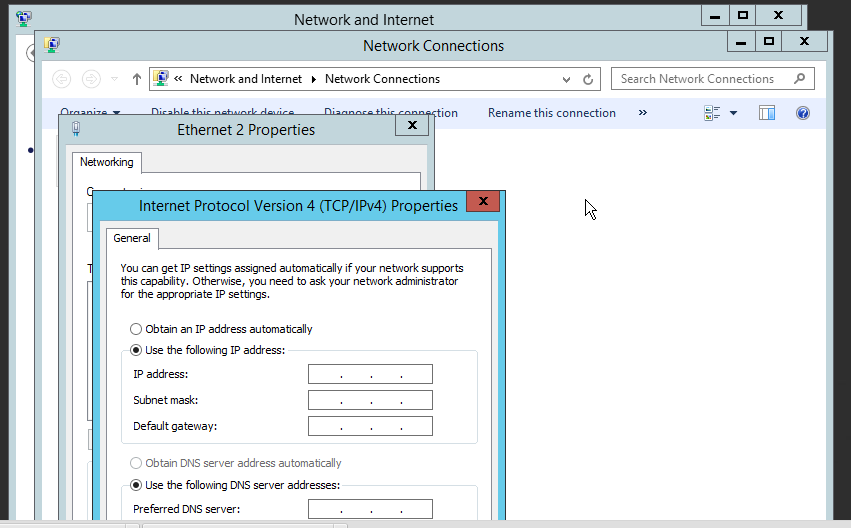The image size is (851, 528).
Task: Toggle the preview pane icon
Action: point(767,113)
